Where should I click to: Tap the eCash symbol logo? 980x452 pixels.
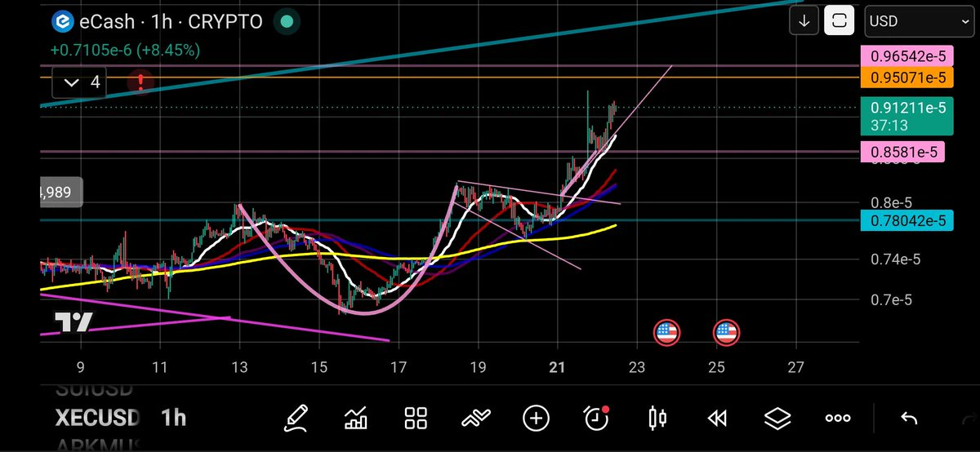click(x=64, y=22)
